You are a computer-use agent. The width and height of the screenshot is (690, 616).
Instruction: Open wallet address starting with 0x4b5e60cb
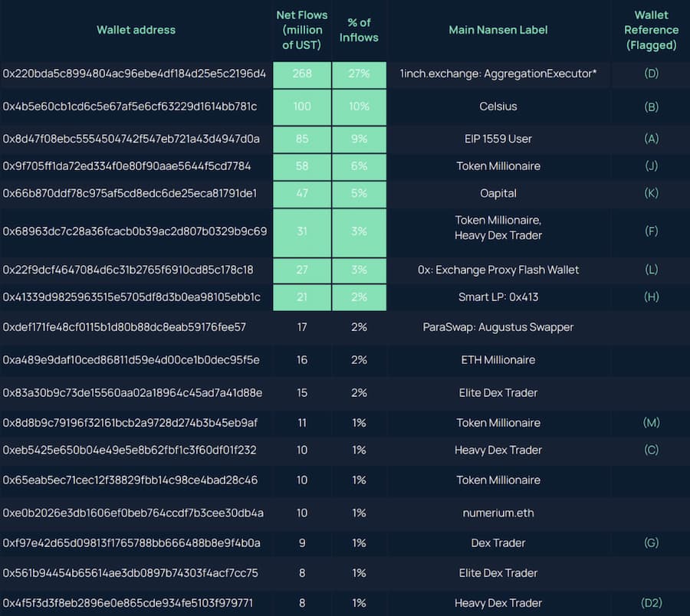[x=130, y=106]
